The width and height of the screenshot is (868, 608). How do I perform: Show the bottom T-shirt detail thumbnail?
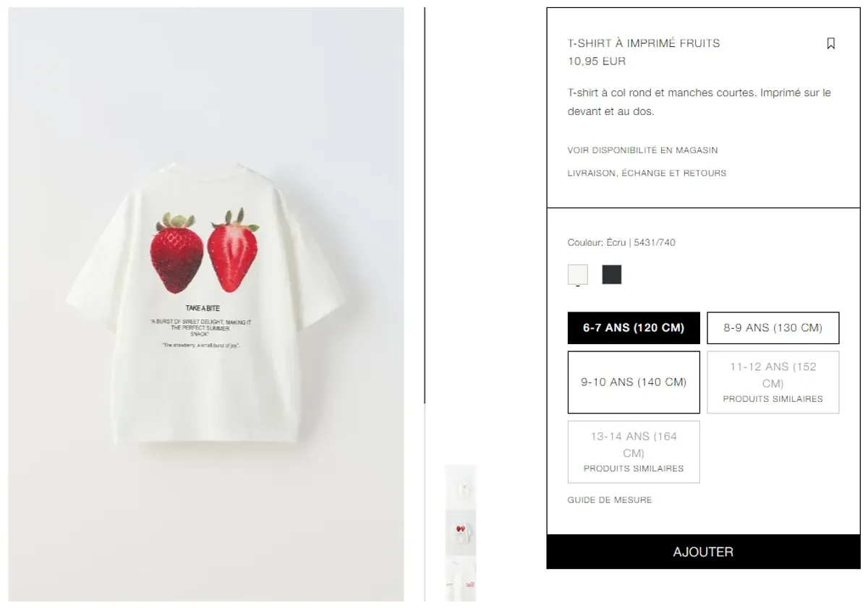[461, 579]
